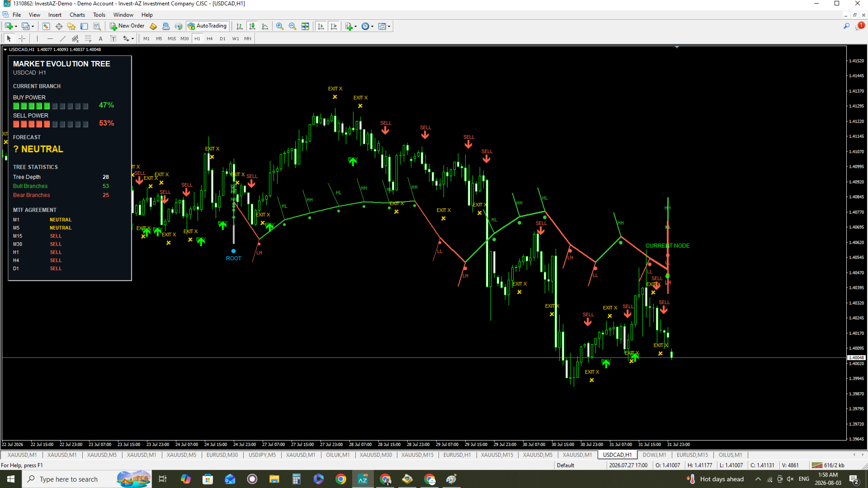This screenshot has width=868, height=488.
Task: Expand the Profiles dropdown arrow
Action: pos(33,26)
